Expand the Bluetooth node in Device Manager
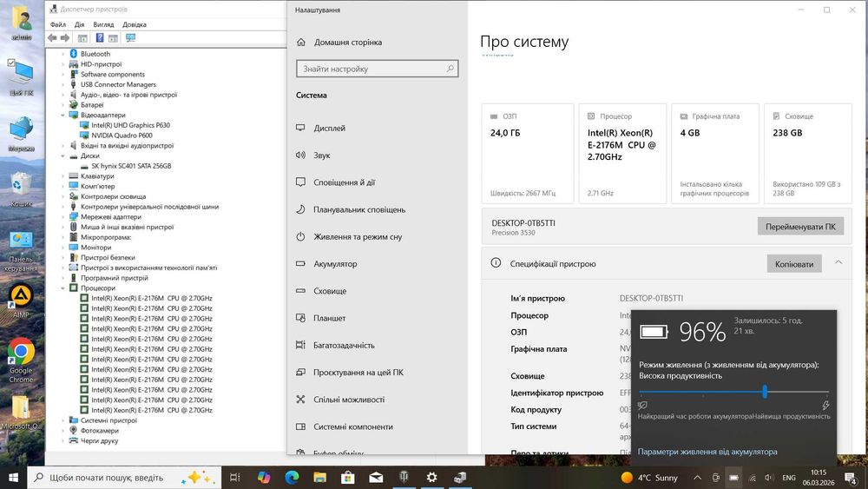The height and width of the screenshot is (489, 868). point(62,54)
